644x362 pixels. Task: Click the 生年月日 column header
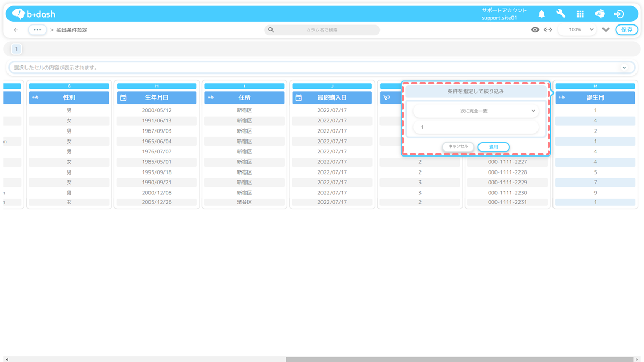156,98
